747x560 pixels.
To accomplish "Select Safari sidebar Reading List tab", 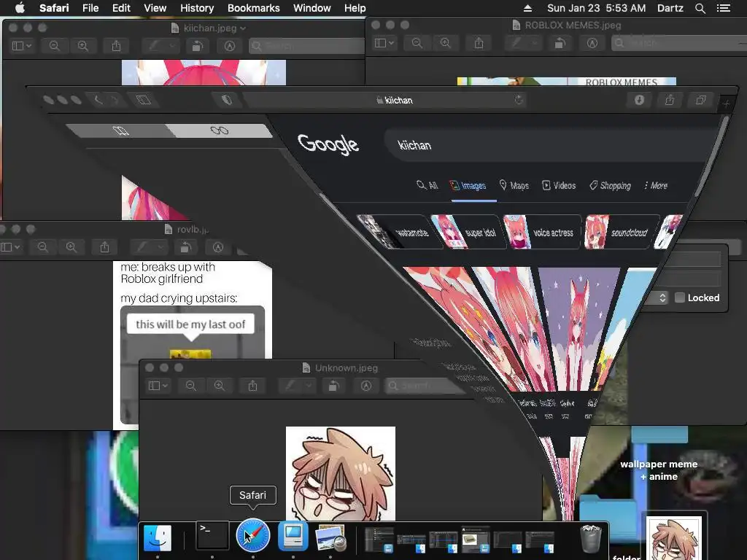I will point(219,131).
